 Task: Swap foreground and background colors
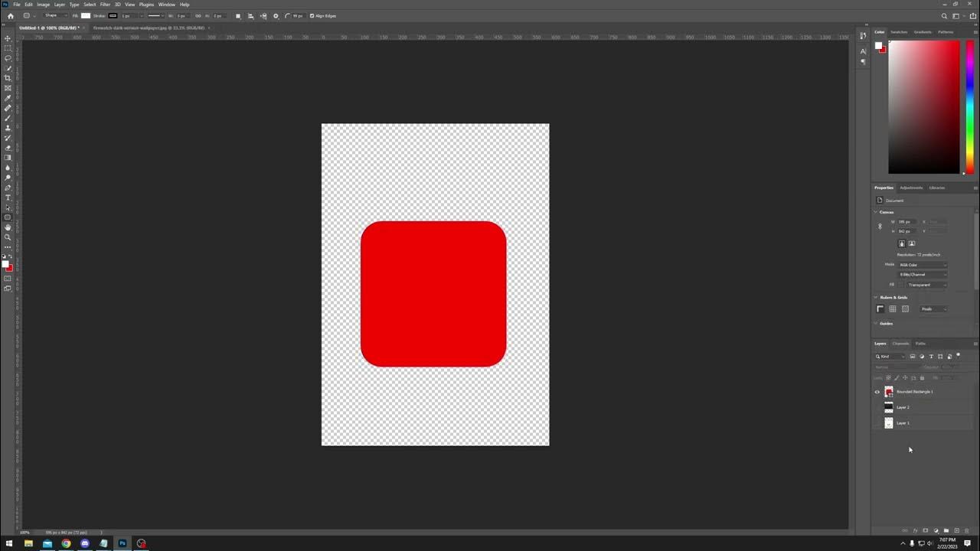click(11, 257)
